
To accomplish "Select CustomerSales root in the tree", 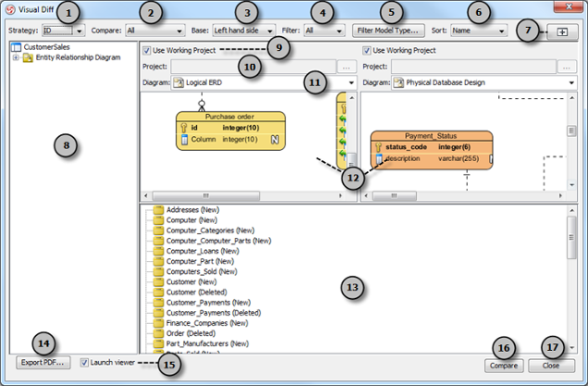I will 47,47.
